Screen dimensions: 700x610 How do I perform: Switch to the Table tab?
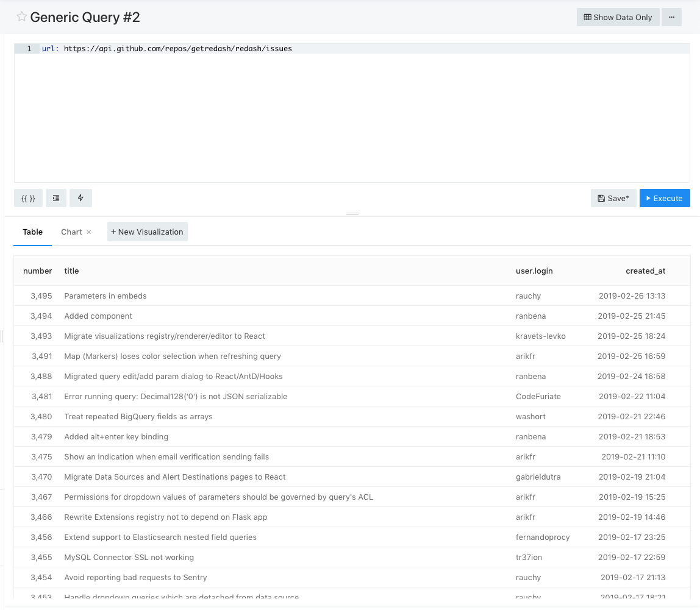point(33,232)
